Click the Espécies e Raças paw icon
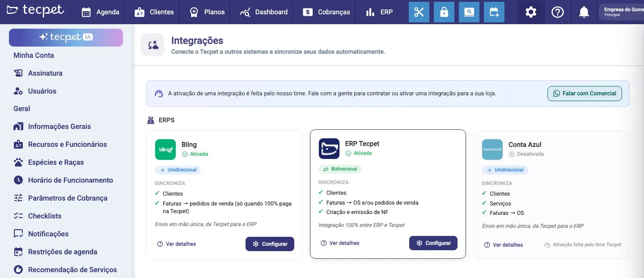 [18, 163]
